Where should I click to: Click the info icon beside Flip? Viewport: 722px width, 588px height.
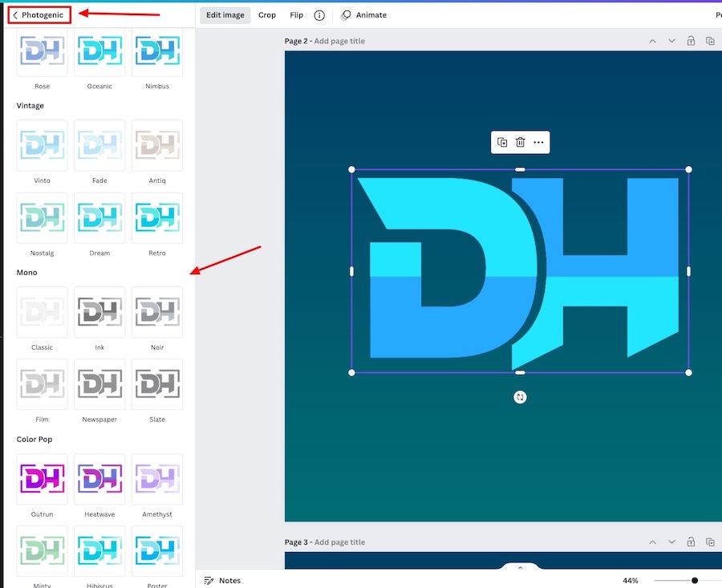point(319,15)
